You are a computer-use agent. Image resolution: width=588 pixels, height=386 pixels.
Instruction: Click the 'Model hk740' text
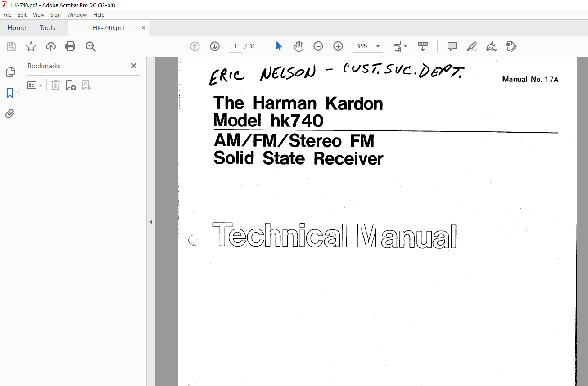268,121
